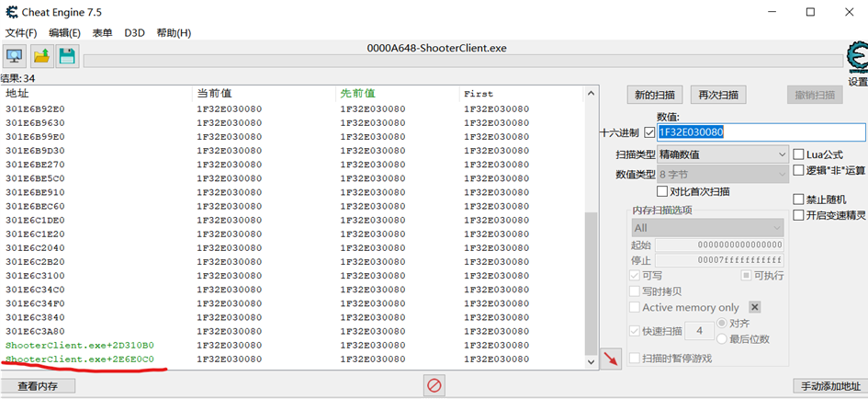
Task: Select the 对齐 radio button
Action: click(722, 323)
